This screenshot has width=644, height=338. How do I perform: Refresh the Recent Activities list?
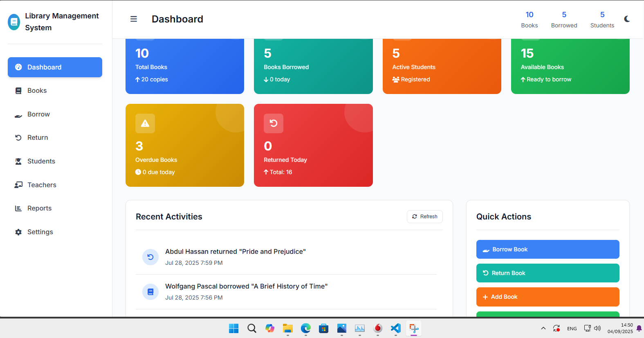425,217
